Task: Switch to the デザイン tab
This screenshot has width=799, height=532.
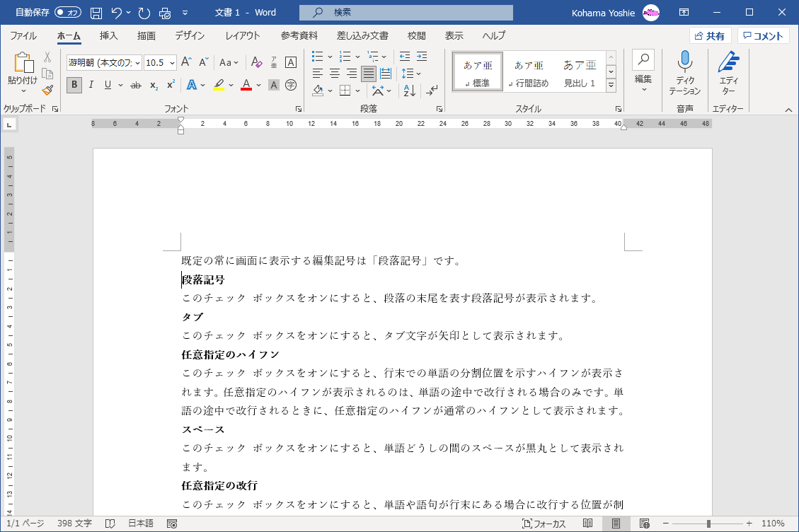Action: click(x=190, y=35)
